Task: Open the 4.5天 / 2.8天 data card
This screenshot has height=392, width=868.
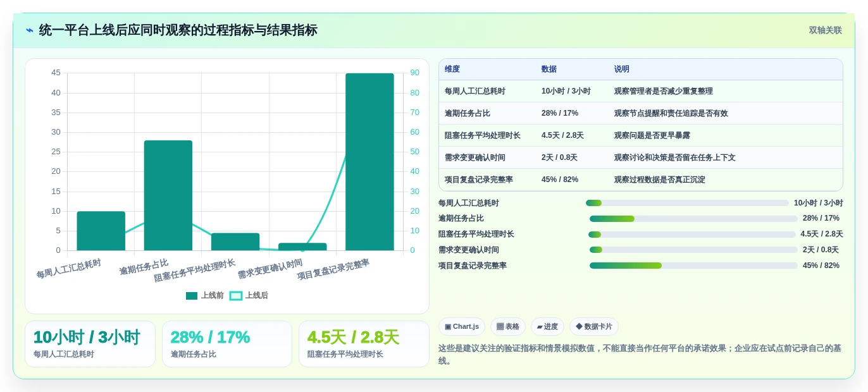Action: click(364, 344)
